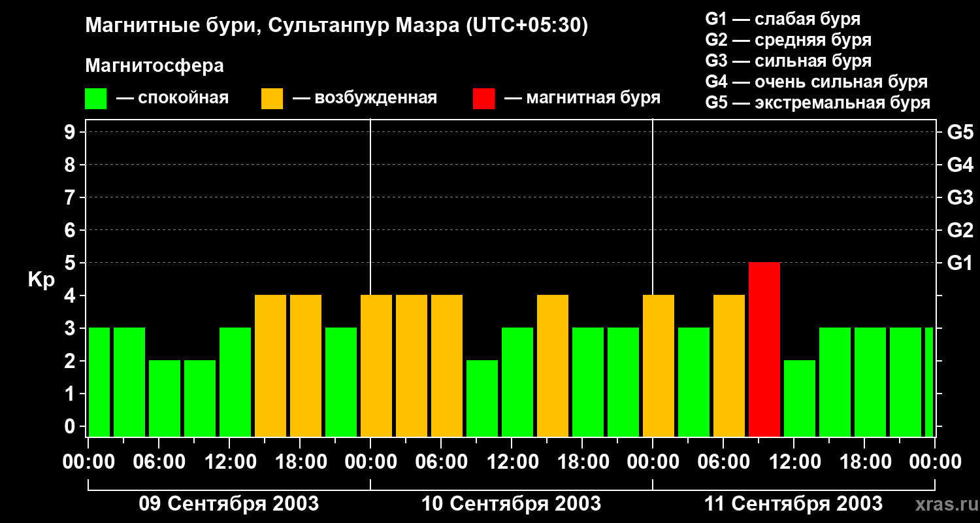Click the '09 Сентября 2003' date label
Viewport: 980px width, 523px height.
229,503
